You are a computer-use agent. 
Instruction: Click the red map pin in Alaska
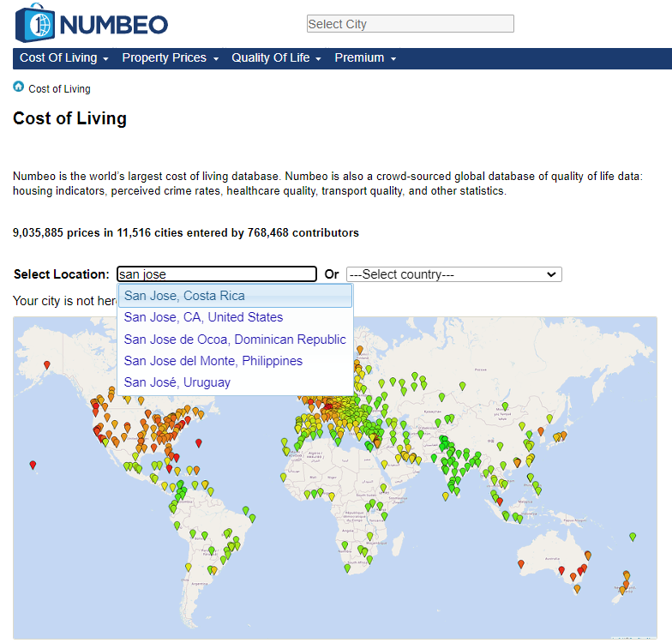pos(47,365)
